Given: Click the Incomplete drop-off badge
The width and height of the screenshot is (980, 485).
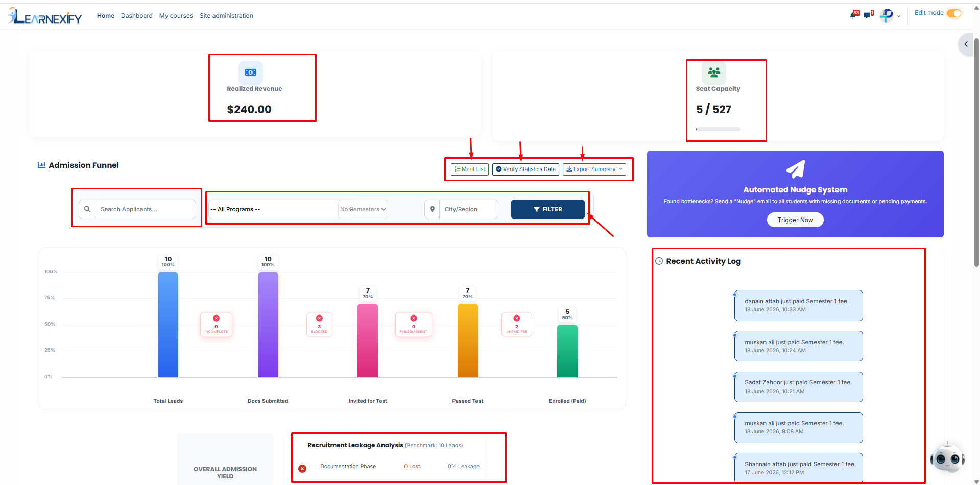Looking at the screenshot, I should point(216,325).
